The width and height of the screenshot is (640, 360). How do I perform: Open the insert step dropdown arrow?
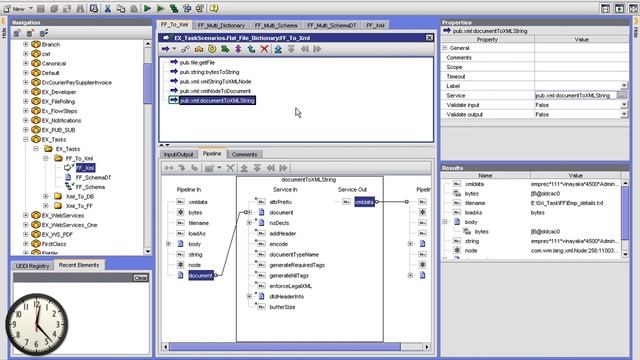[x=174, y=49]
